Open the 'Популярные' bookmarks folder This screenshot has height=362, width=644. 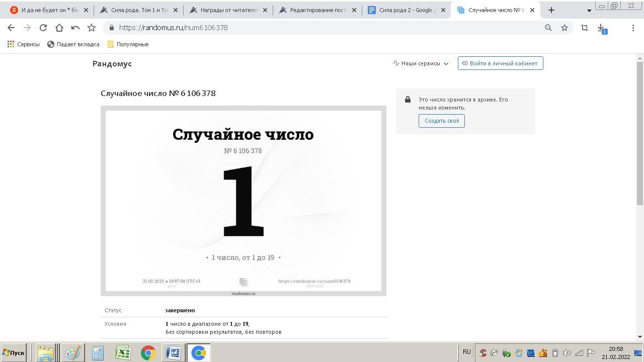(x=128, y=44)
